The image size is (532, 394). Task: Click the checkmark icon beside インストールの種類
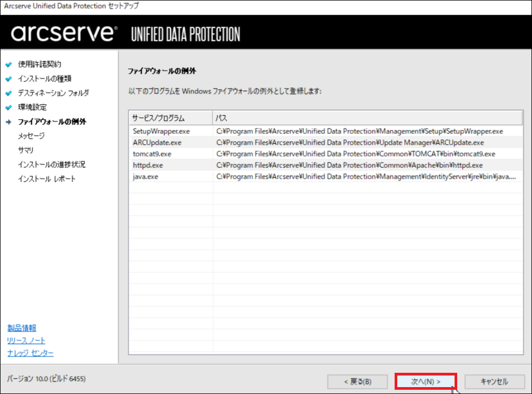[9, 78]
